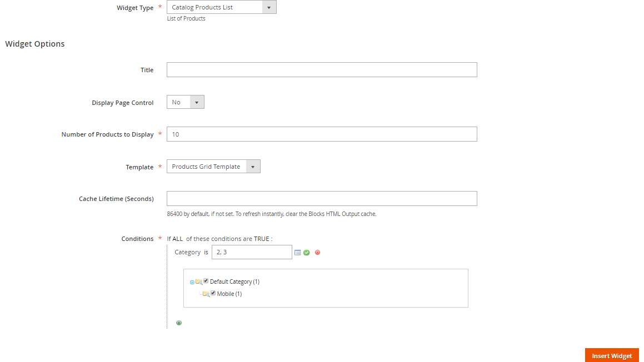Screen dimensions: 644x362
Task: Open the category chooser list icon
Action: (298, 253)
